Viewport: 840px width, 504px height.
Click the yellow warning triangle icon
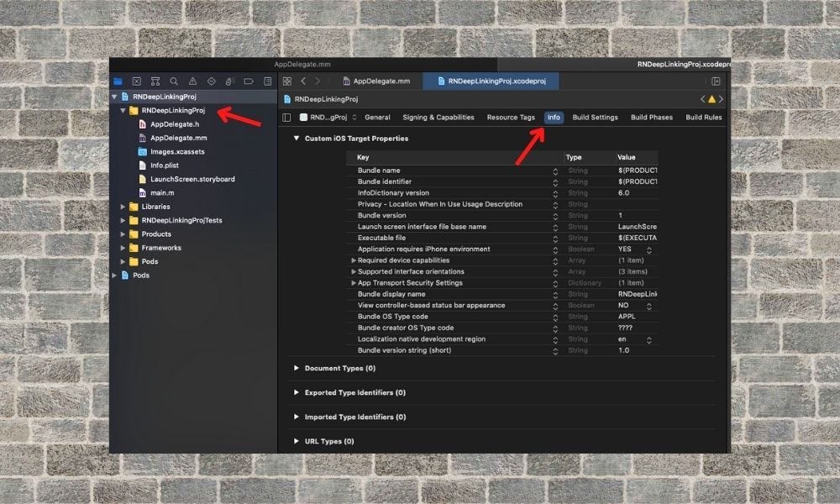(711, 99)
